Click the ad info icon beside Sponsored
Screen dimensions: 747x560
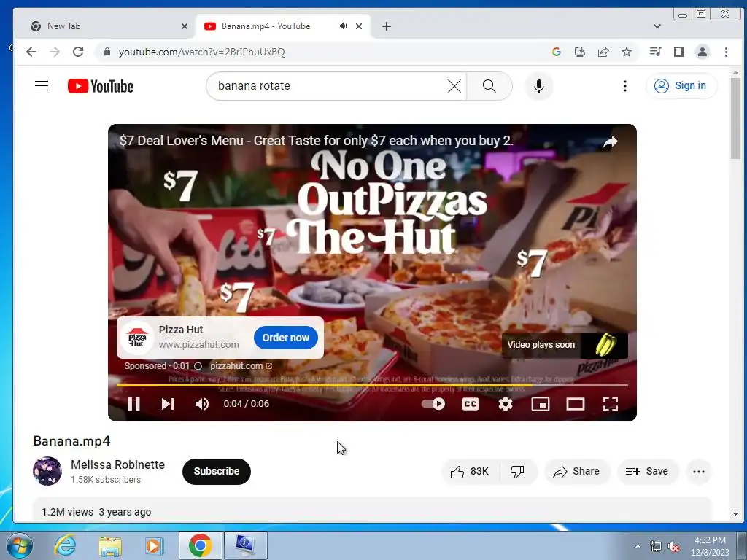click(198, 366)
